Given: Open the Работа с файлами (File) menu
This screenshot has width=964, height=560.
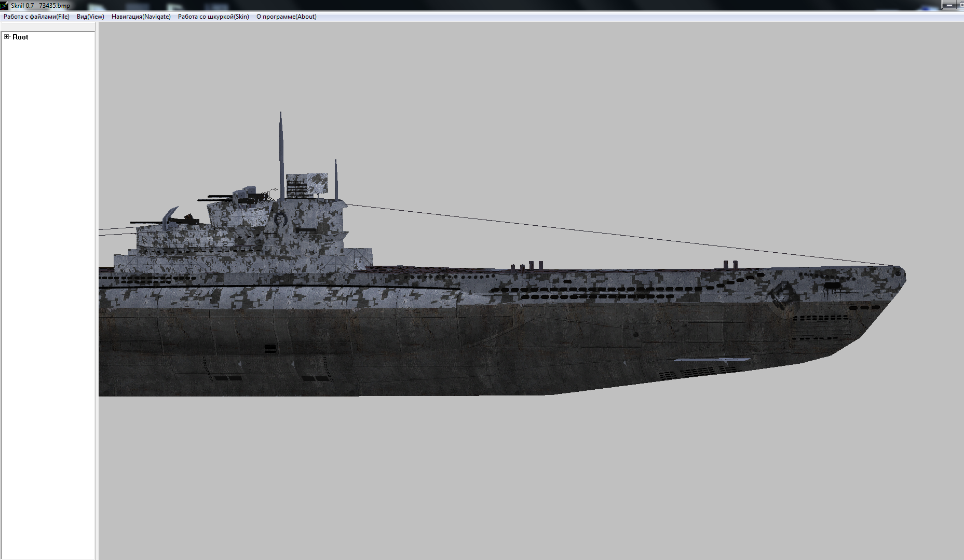Looking at the screenshot, I should 36,17.
